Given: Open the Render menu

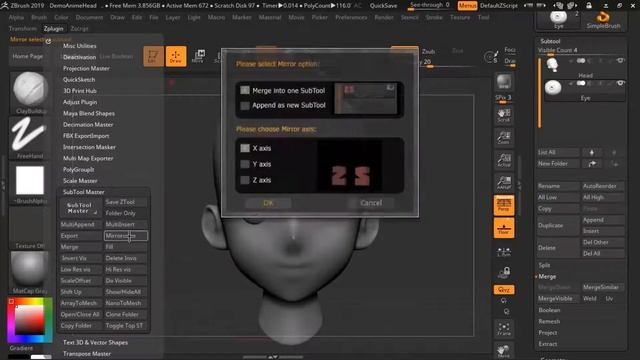Looking at the screenshot, I should click(384, 18).
